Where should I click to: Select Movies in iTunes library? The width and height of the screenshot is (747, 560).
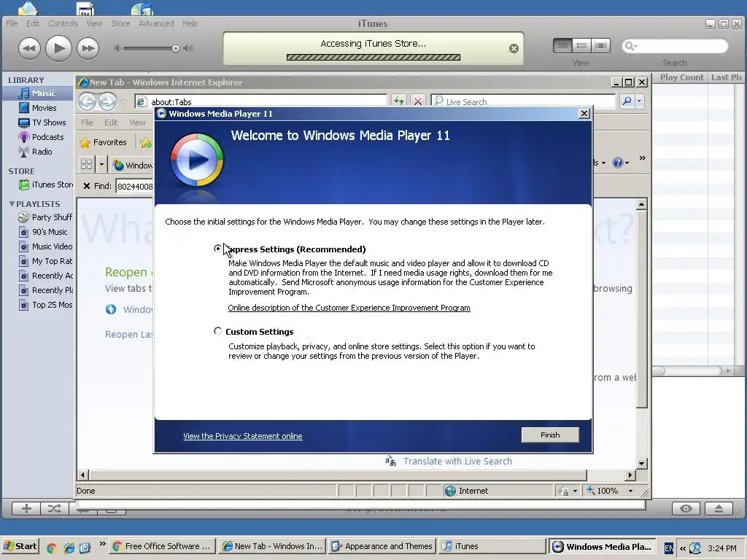[38, 108]
